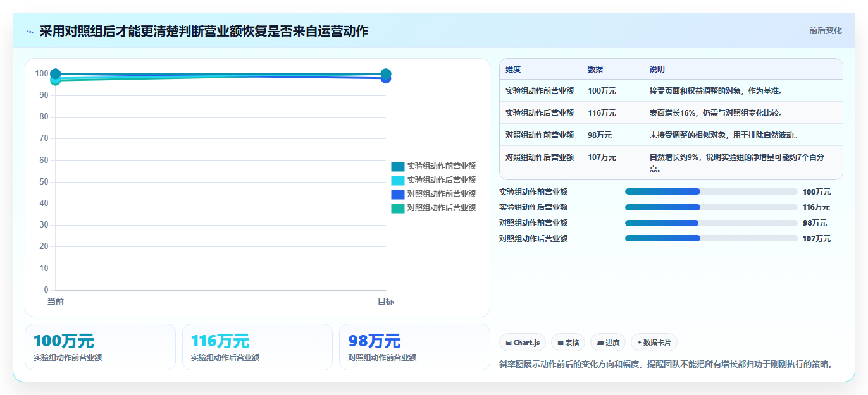The height and width of the screenshot is (395, 868).
Task: Click the 当前 axis label
Action: pos(56,302)
